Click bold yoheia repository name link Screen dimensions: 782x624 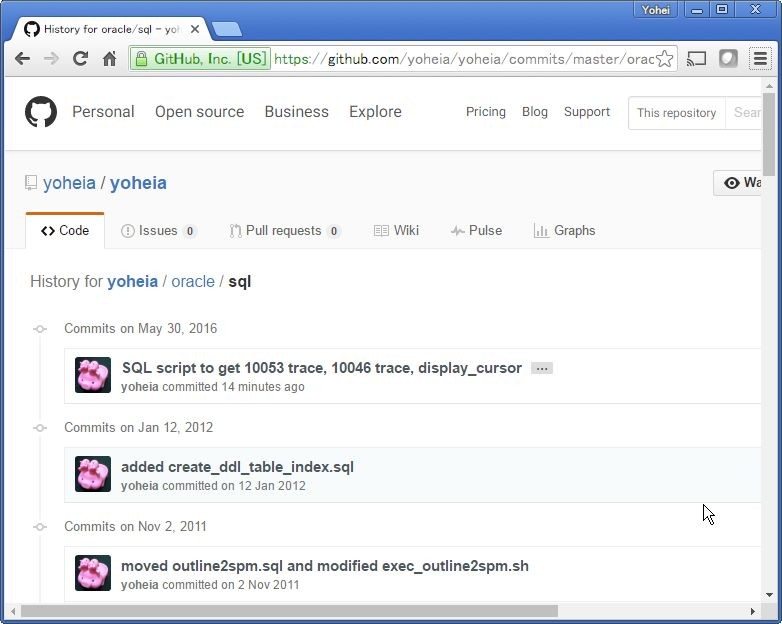pyautogui.click(x=138, y=183)
